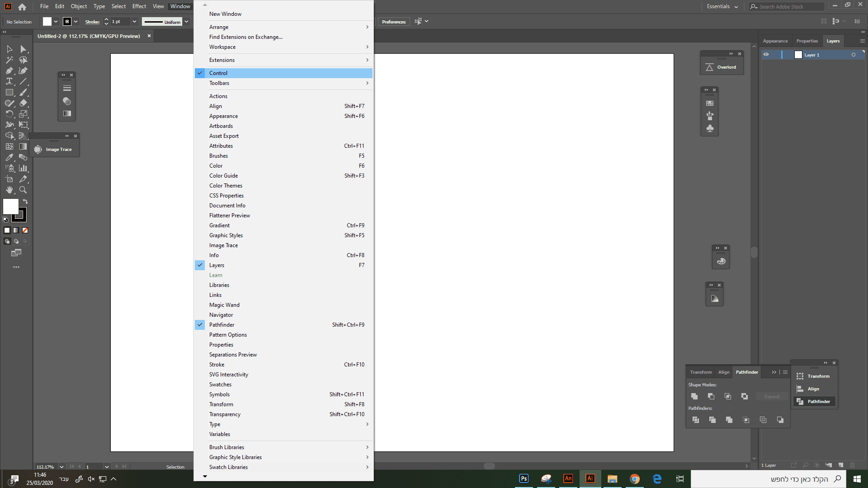The width and height of the screenshot is (868, 488).
Task: Select the Type tool
Action: (x=9, y=81)
